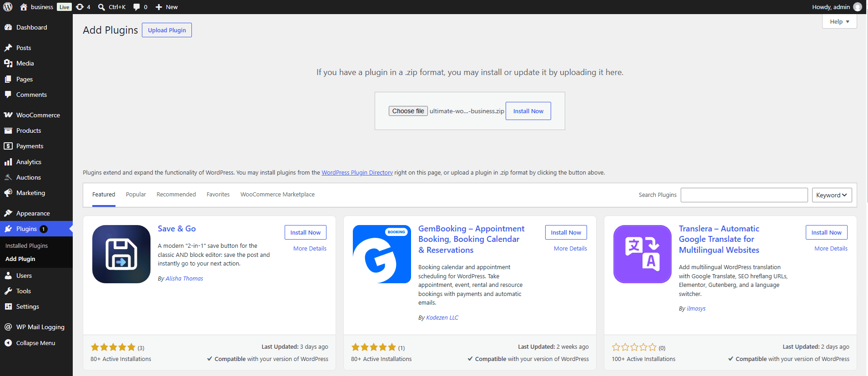Switch to the Featured tab
868x376 pixels.
coord(104,195)
